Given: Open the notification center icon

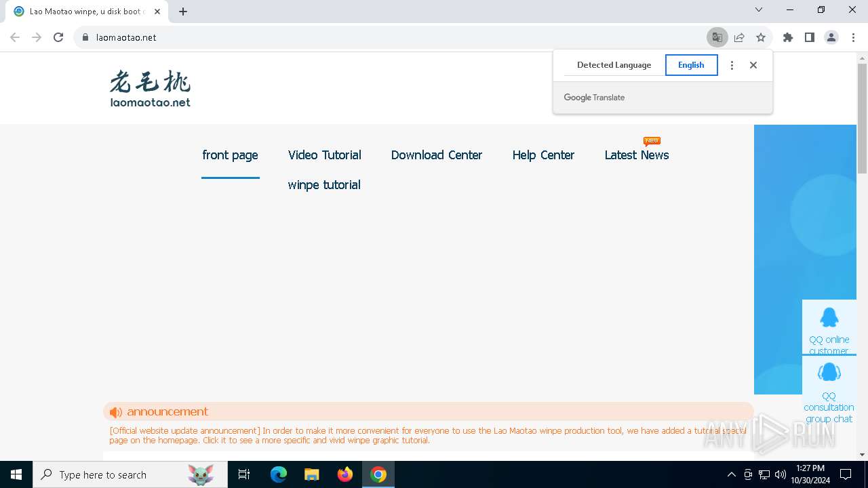Looking at the screenshot, I should [846, 474].
